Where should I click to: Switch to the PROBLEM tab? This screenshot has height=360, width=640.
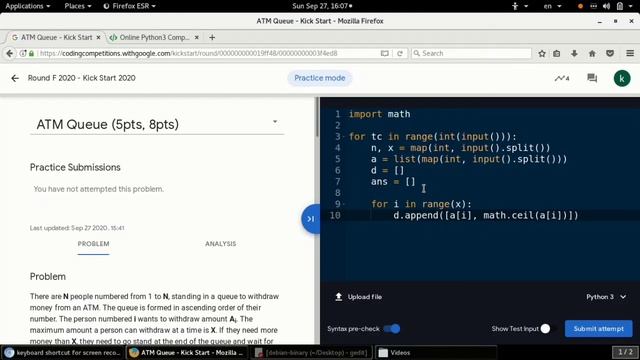coord(93,244)
